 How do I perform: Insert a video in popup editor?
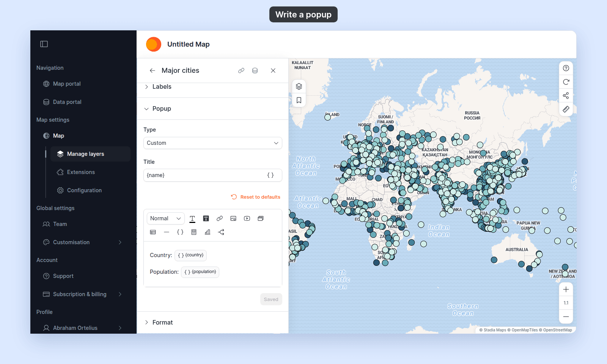coord(247,218)
